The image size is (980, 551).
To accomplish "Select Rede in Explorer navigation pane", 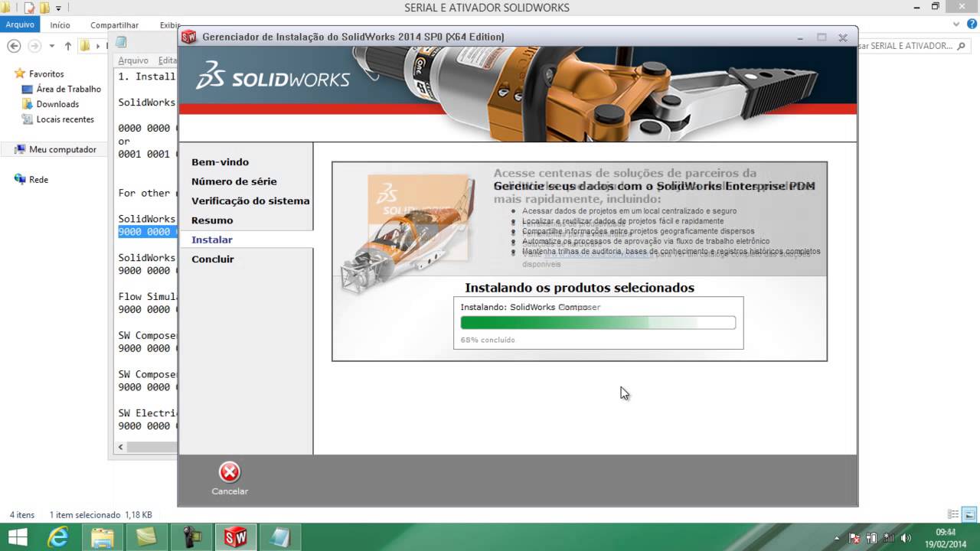I will [38, 180].
